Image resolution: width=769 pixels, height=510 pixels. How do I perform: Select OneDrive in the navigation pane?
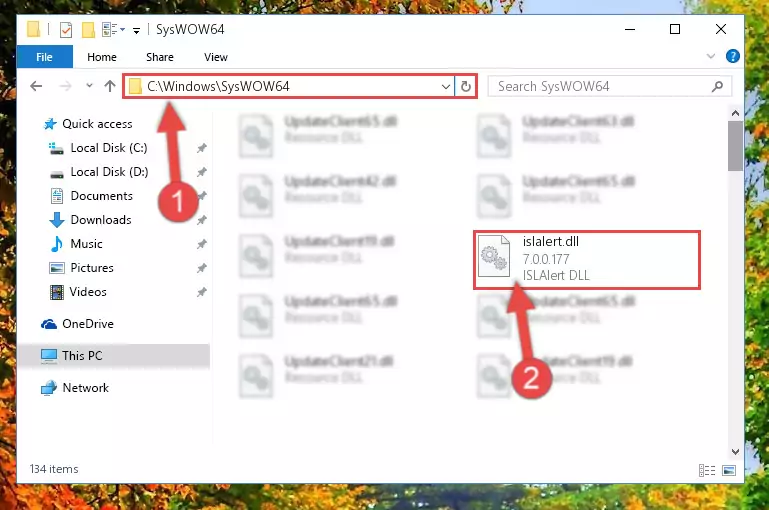88,324
